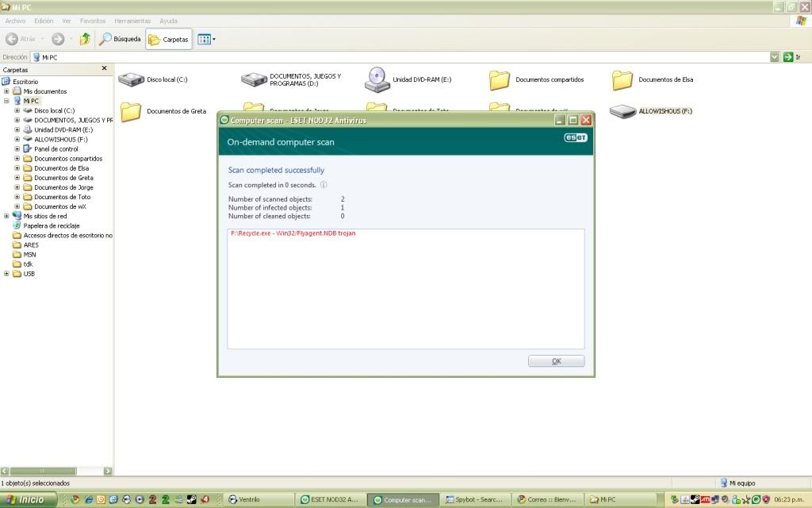Expand Mis sitios de red tree node
The height and width of the screenshot is (508, 812).
[x=6, y=216]
